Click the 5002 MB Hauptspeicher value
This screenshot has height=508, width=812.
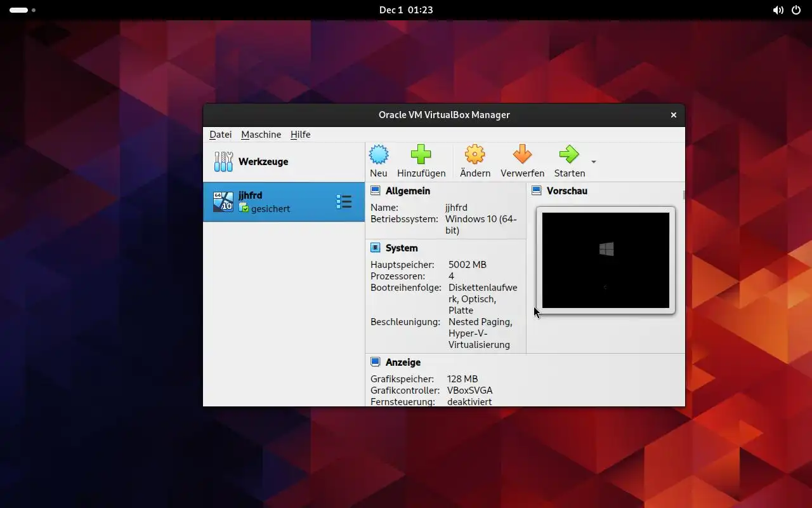(468, 264)
